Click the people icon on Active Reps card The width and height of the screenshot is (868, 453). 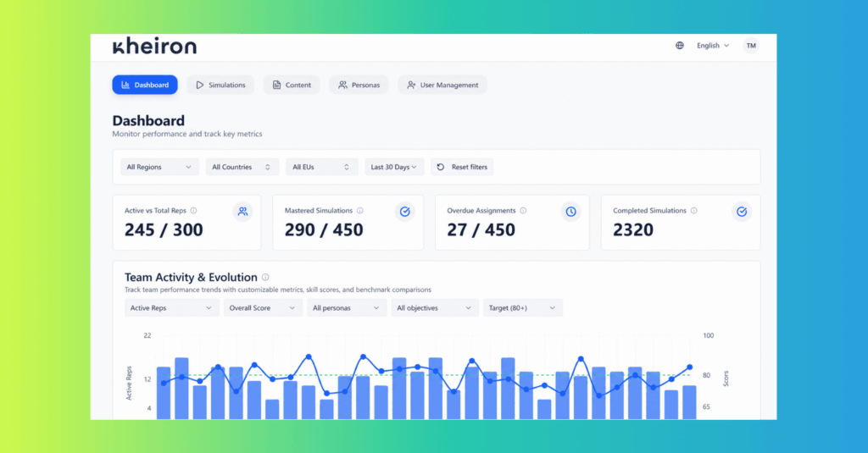243,212
